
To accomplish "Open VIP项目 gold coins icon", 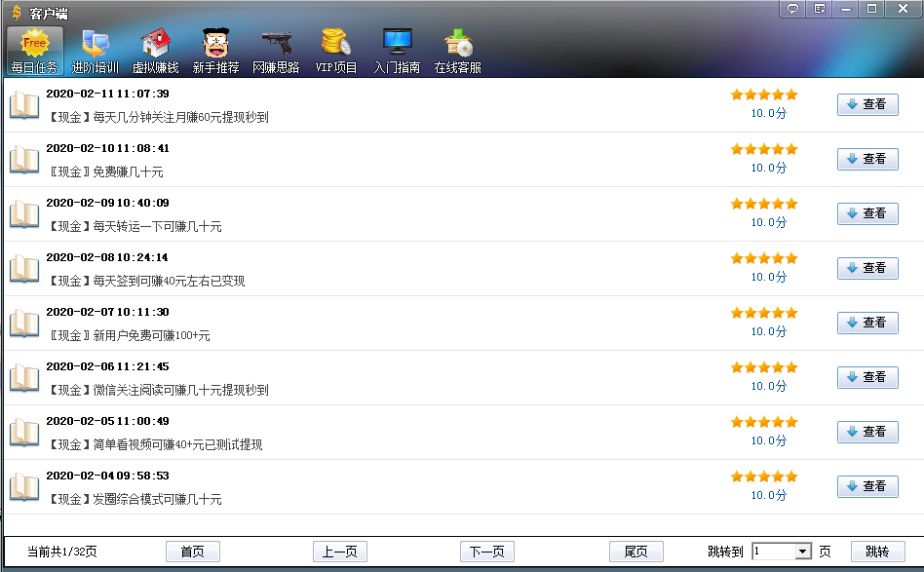I will [x=336, y=52].
